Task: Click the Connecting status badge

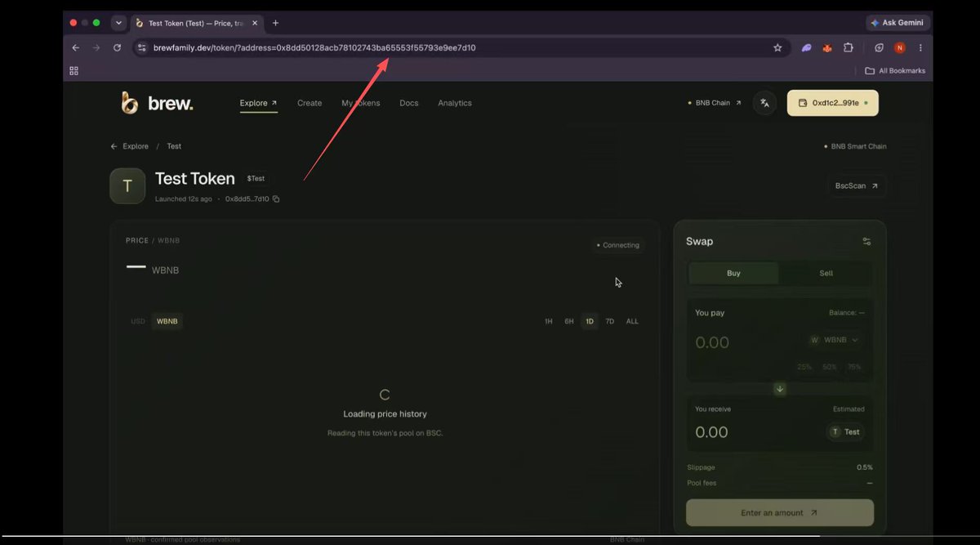Action: pos(618,245)
